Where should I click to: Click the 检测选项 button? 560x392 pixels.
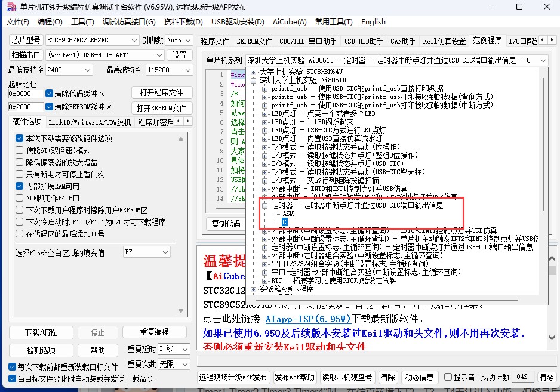(x=41, y=350)
